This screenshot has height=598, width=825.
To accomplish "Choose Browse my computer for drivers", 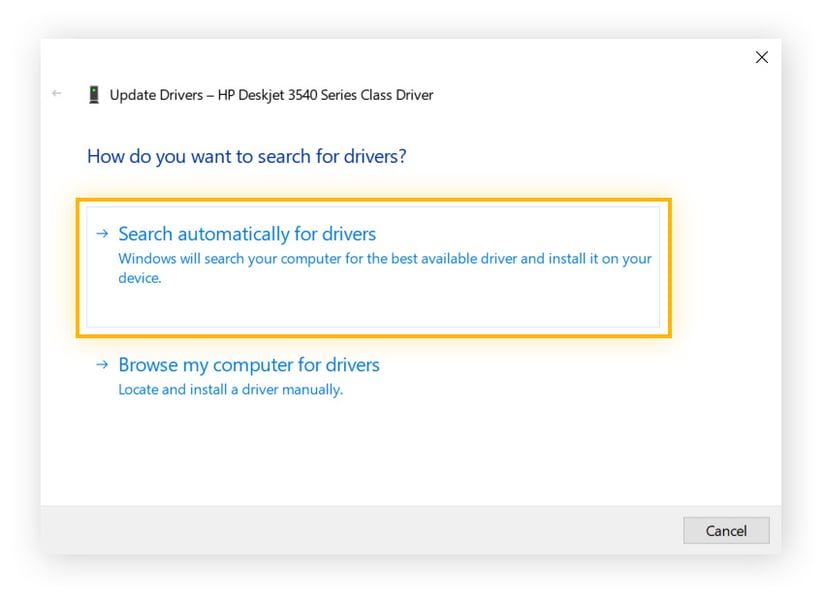I will click(x=249, y=364).
